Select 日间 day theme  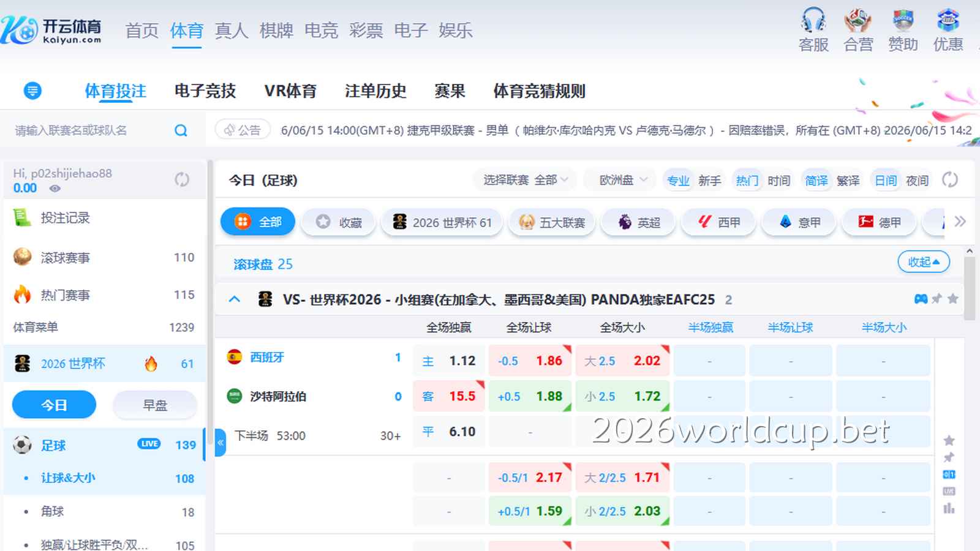click(886, 181)
